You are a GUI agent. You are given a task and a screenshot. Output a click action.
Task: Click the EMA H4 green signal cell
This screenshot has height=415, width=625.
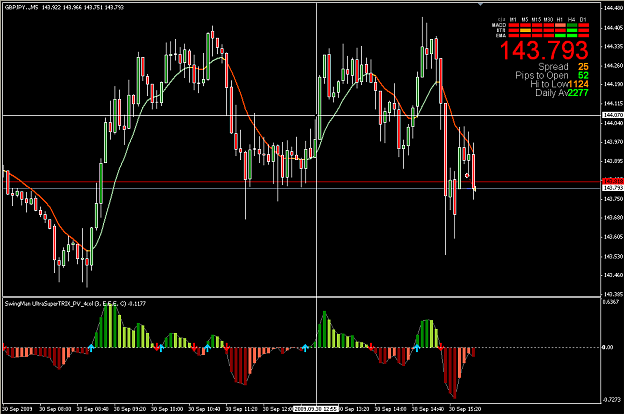(x=572, y=35)
